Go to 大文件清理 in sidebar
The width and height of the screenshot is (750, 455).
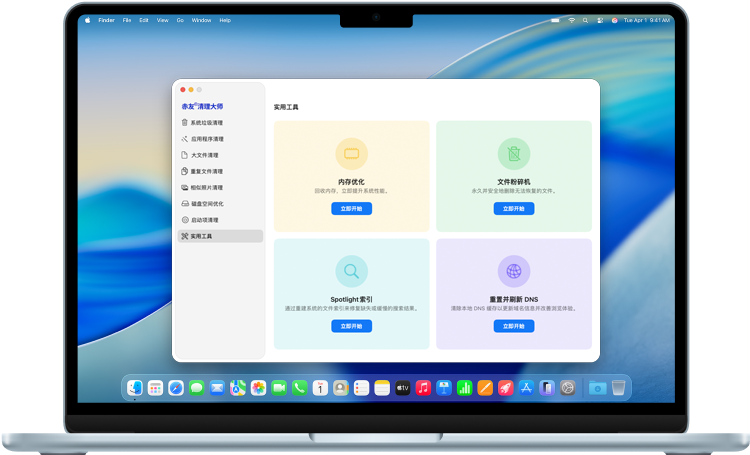pyautogui.click(x=204, y=155)
